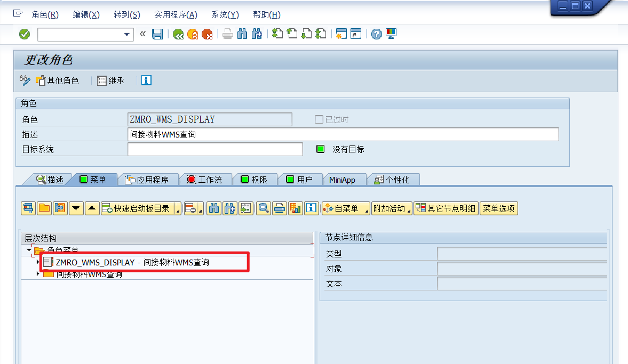
Task: Click the Customize local layout monitor icon
Action: [391, 34]
